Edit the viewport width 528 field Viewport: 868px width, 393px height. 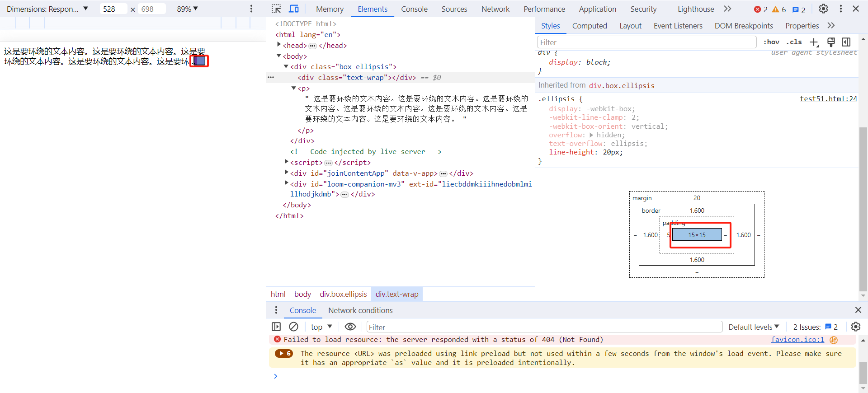(113, 9)
